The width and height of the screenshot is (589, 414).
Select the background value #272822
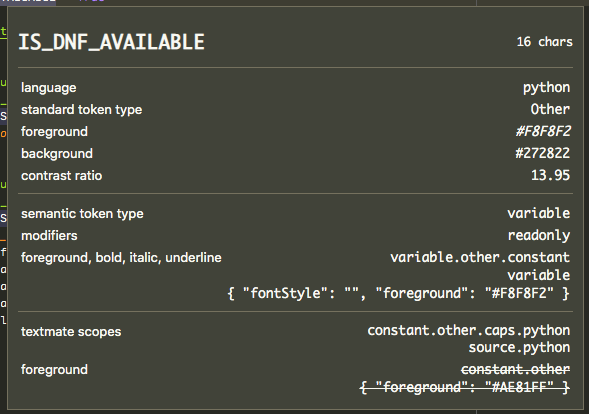point(543,153)
